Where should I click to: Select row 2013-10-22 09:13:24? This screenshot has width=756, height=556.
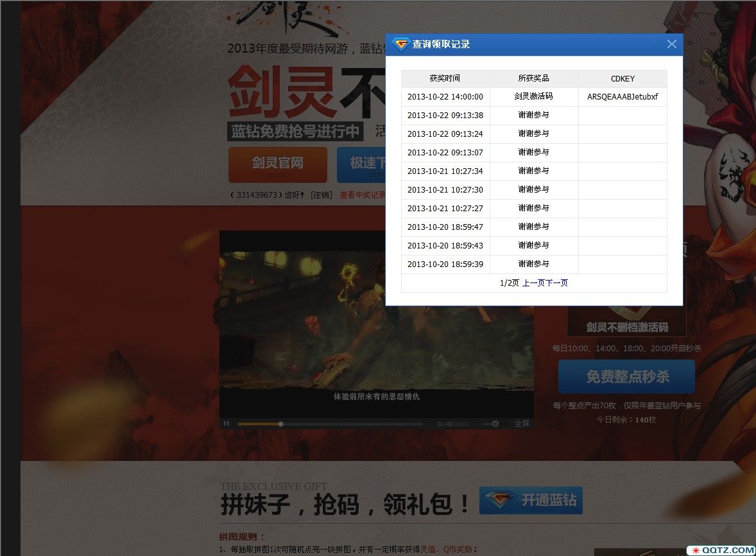(x=534, y=134)
